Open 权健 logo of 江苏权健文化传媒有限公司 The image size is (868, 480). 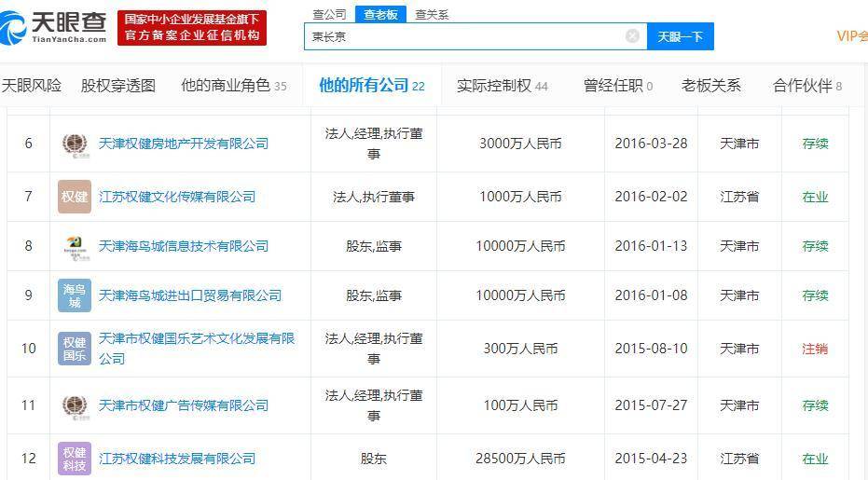(x=75, y=197)
